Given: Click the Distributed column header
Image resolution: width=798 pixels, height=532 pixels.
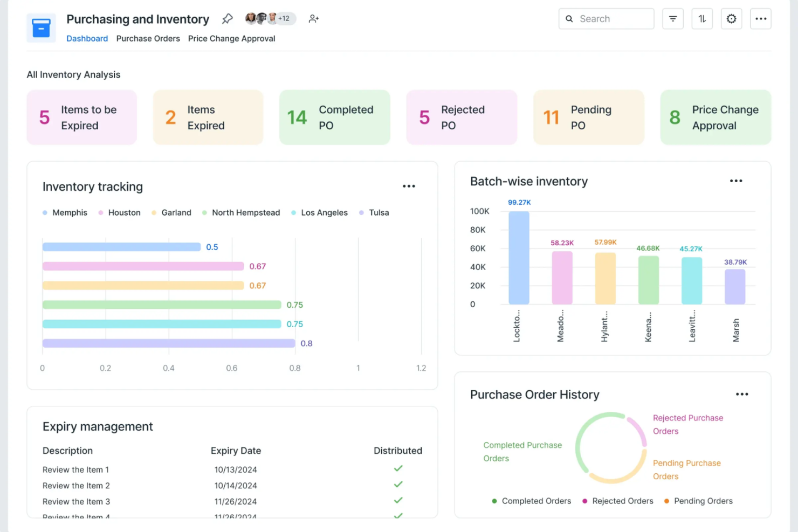Looking at the screenshot, I should coord(398,451).
